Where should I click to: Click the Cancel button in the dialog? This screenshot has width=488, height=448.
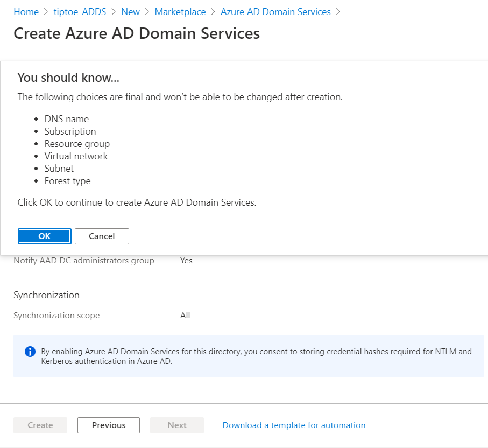[102, 236]
